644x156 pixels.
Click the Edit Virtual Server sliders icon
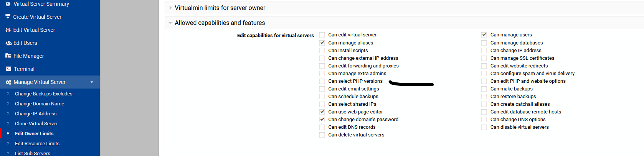[x=8, y=30]
